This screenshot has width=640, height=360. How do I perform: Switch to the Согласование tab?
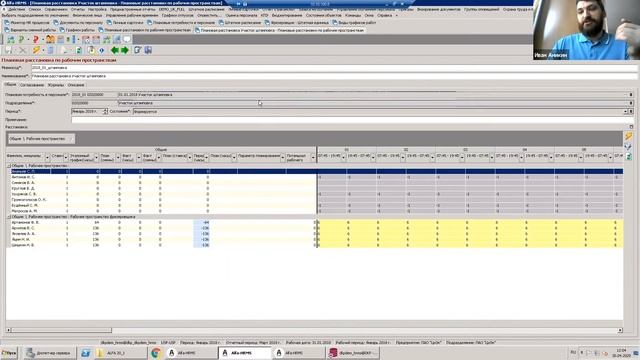(x=32, y=85)
